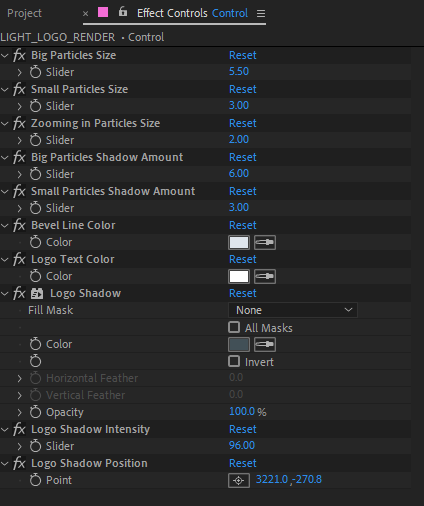
Task: Collapse the Zooming in Particles Size effect
Action: (5, 123)
